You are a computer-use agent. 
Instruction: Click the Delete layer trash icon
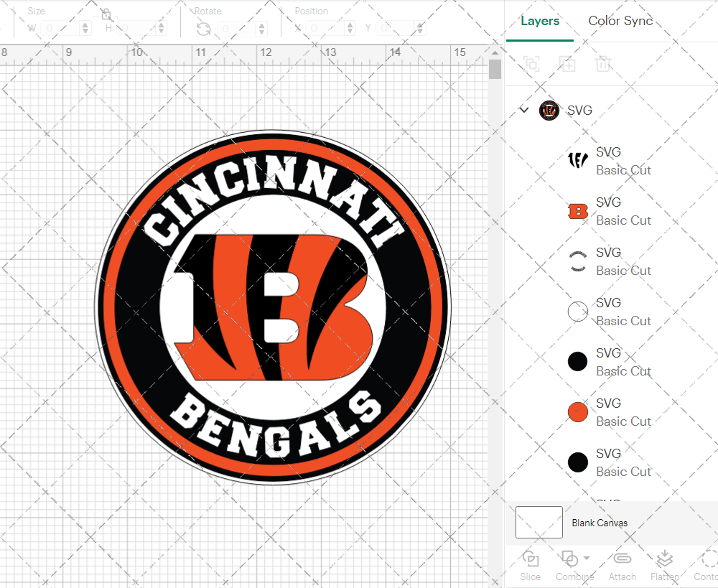[603, 64]
